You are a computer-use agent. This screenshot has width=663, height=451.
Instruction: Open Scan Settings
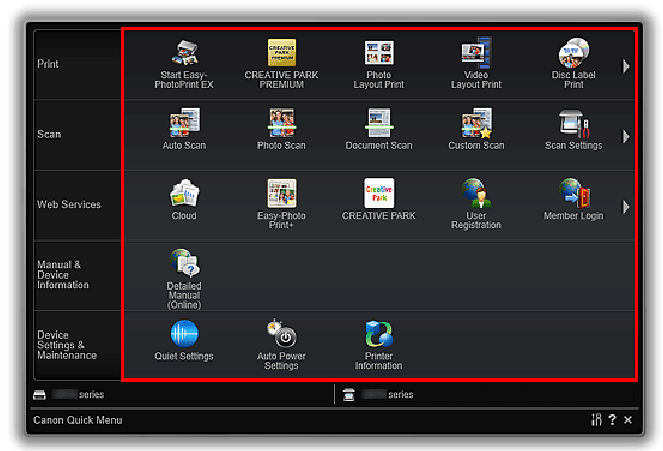573,129
